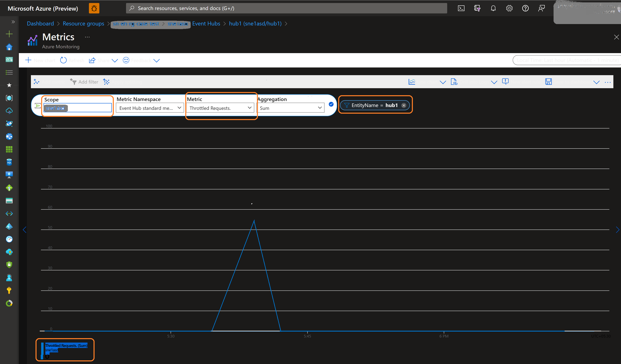Expand the left sidebar menu
This screenshot has height=364, width=621.
(x=13, y=22)
